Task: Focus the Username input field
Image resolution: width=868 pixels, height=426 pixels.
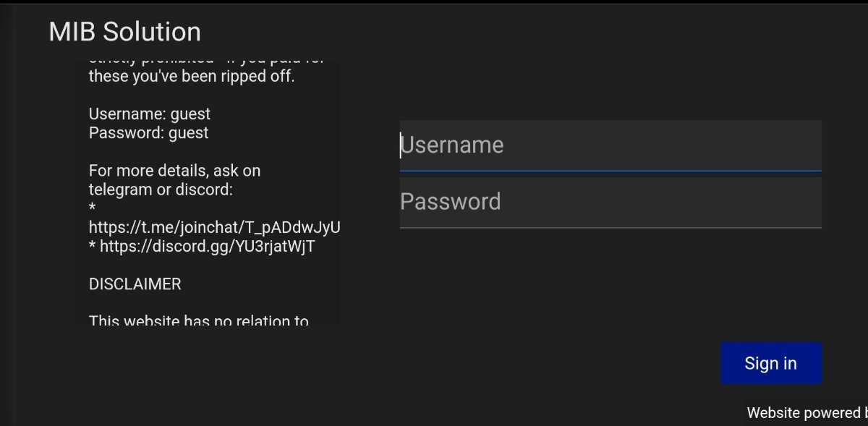Action: [610, 145]
